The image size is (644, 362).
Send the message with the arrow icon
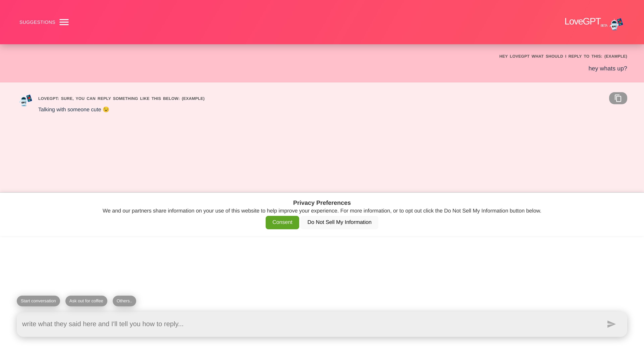pyautogui.click(x=611, y=324)
